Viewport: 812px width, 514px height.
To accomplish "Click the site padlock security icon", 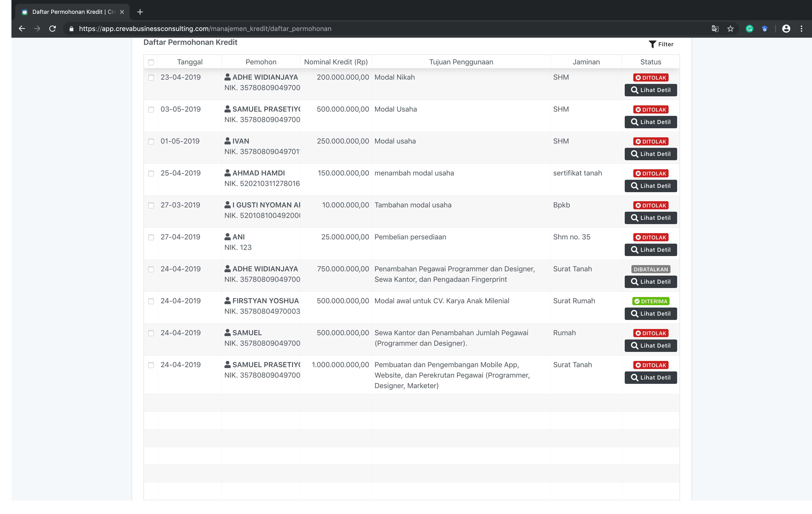I will [71, 29].
